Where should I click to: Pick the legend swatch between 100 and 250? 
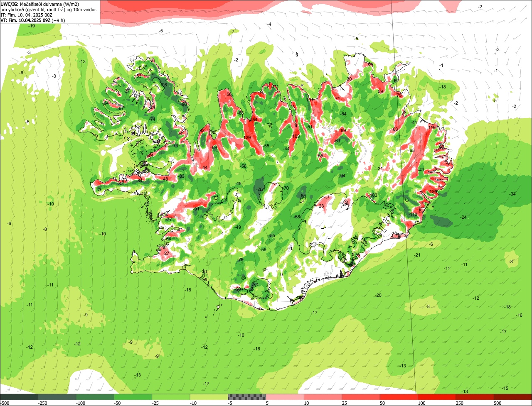[x=437, y=397]
